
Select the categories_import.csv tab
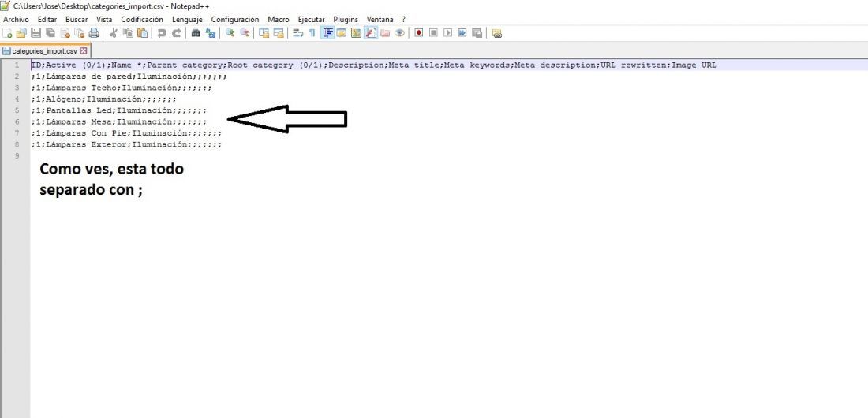click(x=44, y=51)
